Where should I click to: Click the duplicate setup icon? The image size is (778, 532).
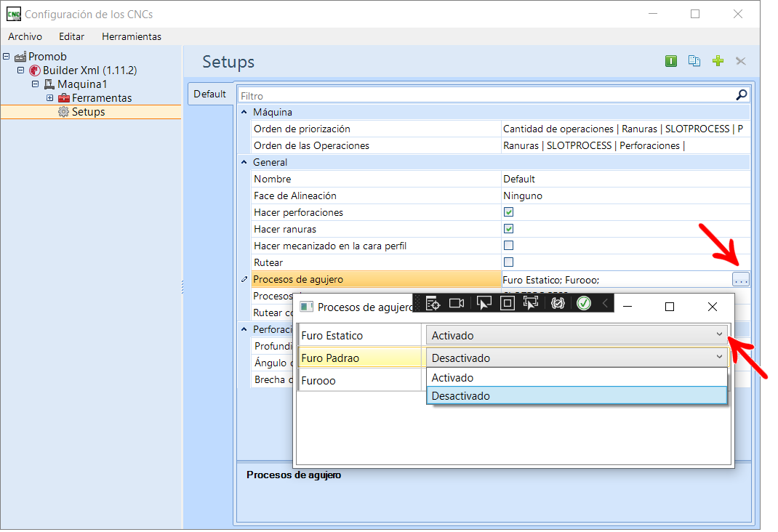[694, 61]
